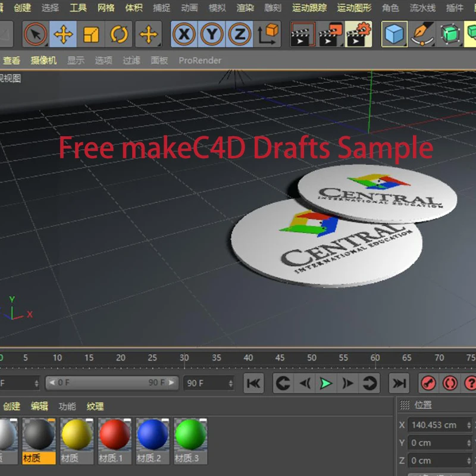The width and height of the screenshot is (476, 476).
Task: Click the X position field showing 140.453 cm
Action: tap(440, 425)
